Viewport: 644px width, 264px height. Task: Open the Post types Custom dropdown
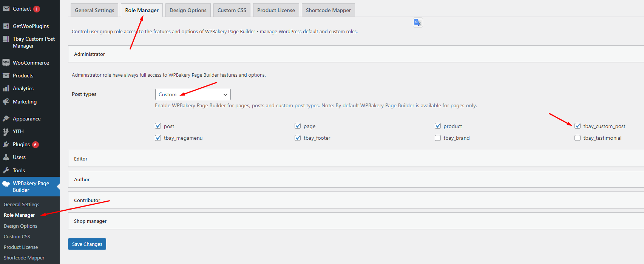[x=193, y=94]
